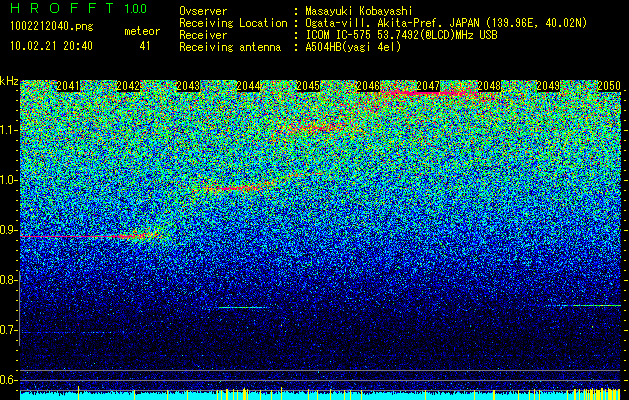Click the 1.0 frequency axis label
629x400 pixels.
(x=8, y=180)
